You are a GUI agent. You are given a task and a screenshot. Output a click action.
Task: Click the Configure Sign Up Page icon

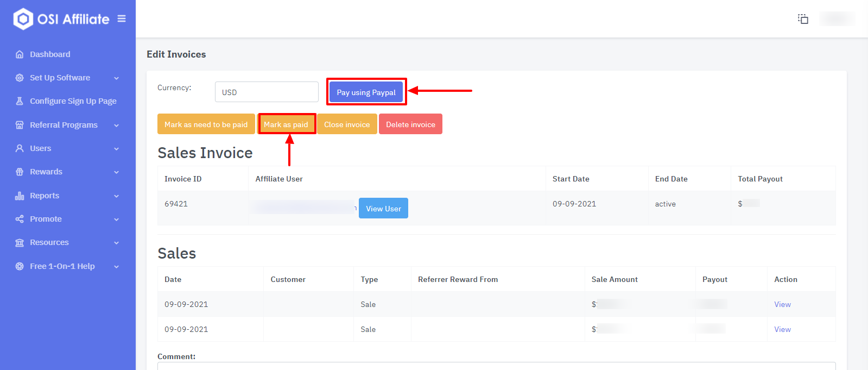(20, 101)
